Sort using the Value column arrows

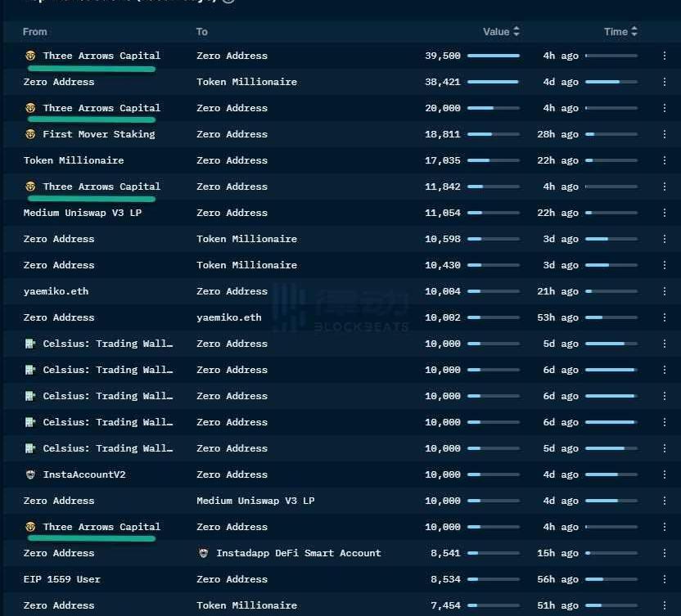coord(516,32)
